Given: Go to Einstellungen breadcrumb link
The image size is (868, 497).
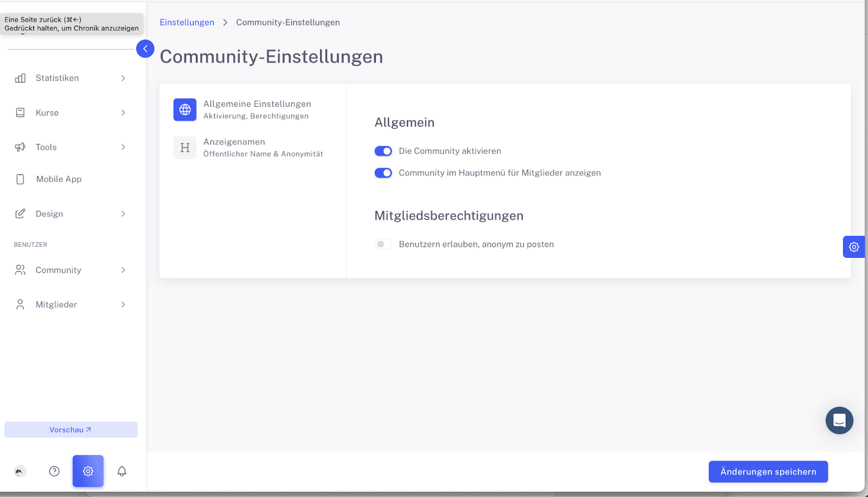Looking at the screenshot, I should tap(187, 22).
